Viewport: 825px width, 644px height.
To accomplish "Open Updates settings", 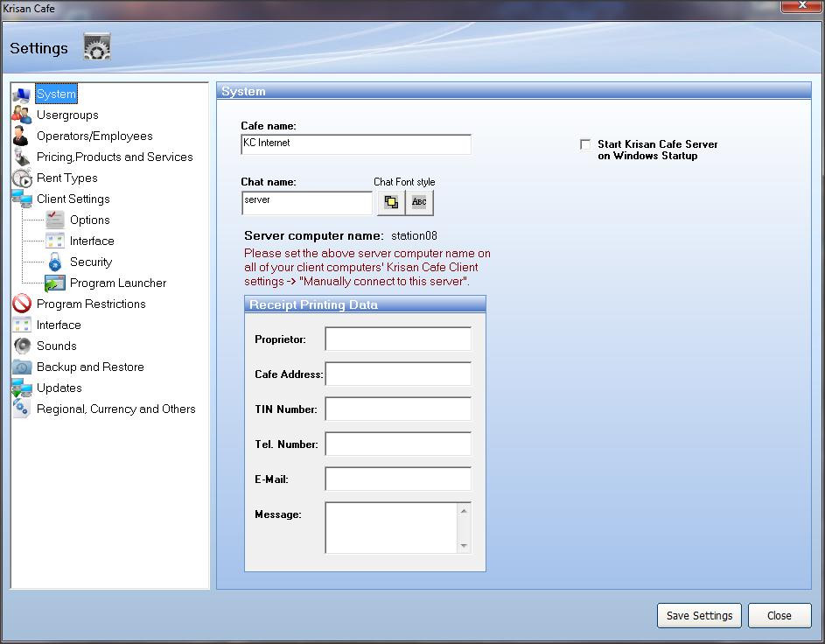I will [x=59, y=388].
